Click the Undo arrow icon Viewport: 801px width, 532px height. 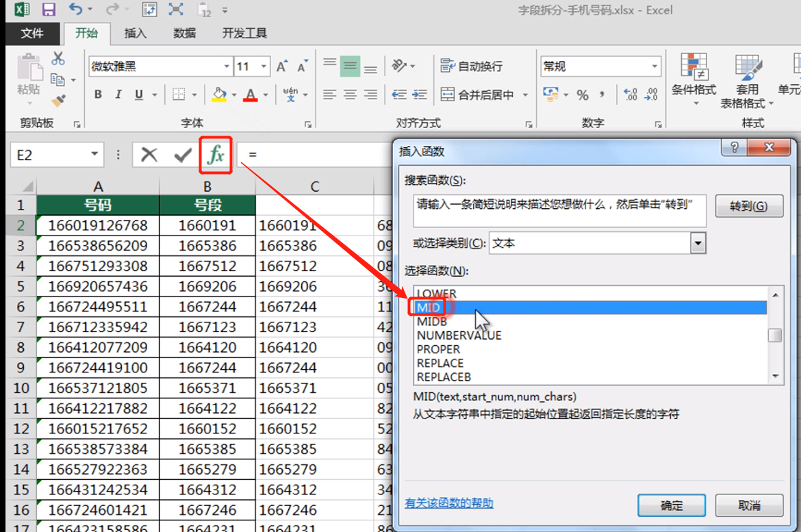[x=75, y=9]
